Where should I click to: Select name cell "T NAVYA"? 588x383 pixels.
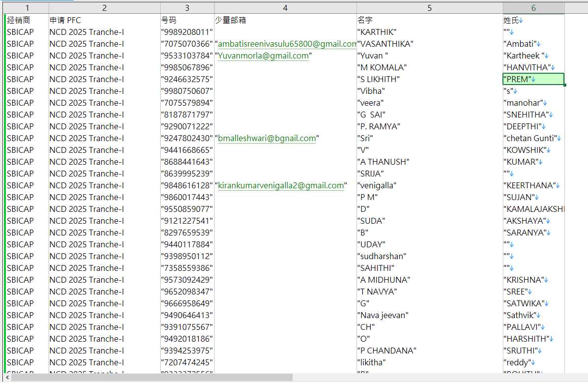[x=429, y=292]
